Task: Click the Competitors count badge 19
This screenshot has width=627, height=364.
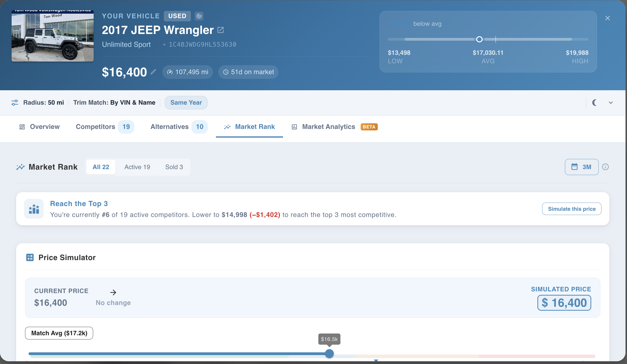Action: (x=126, y=127)
